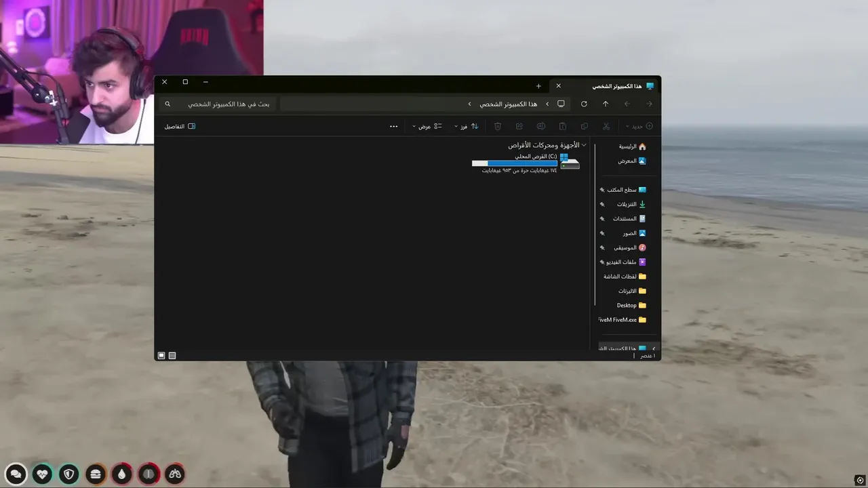Click the Copy icon in toolbar

click(x=585, y=127)
